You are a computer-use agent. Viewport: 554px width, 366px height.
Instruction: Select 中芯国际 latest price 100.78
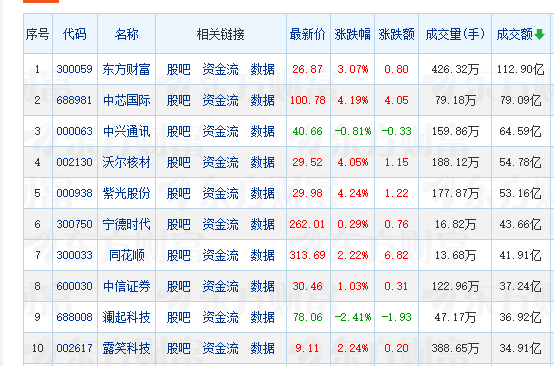tap(307, 100)
